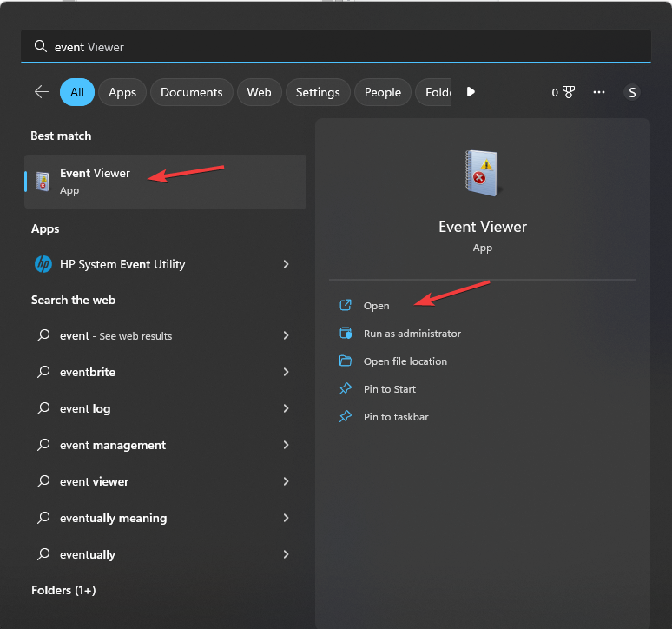Open the three-dot more options menu

click(599, 92)
